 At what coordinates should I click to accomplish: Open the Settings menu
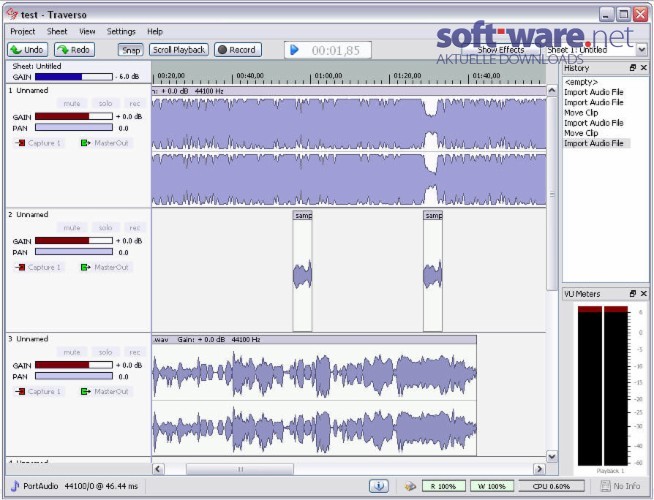click(121, 31)
